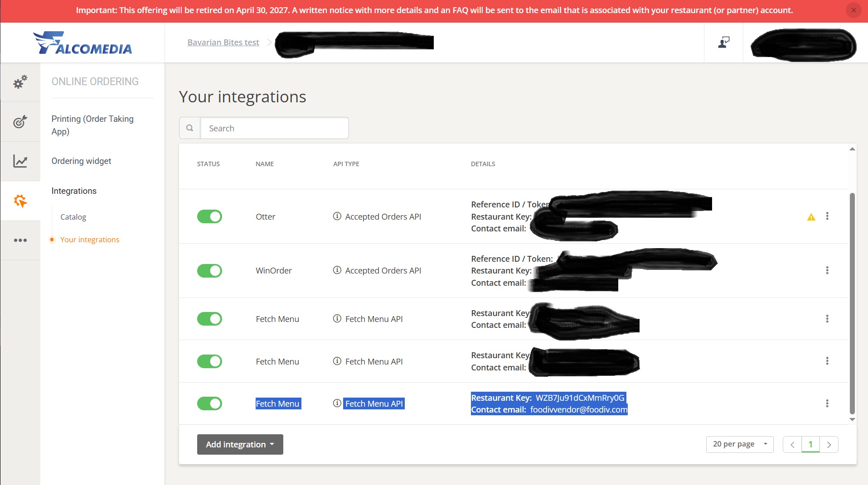Open three-dot menu for Otter integration
This screenshot has width=868, height=485.
click(x=827, y=216)
